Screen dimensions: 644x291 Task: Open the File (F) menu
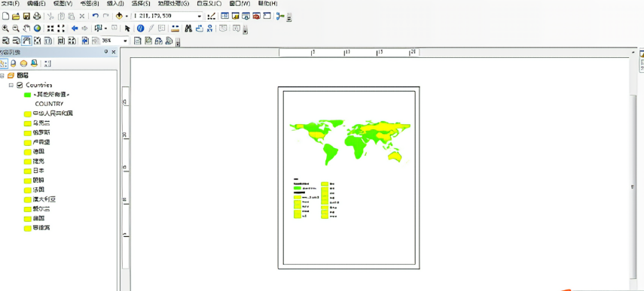pos(11,3)
